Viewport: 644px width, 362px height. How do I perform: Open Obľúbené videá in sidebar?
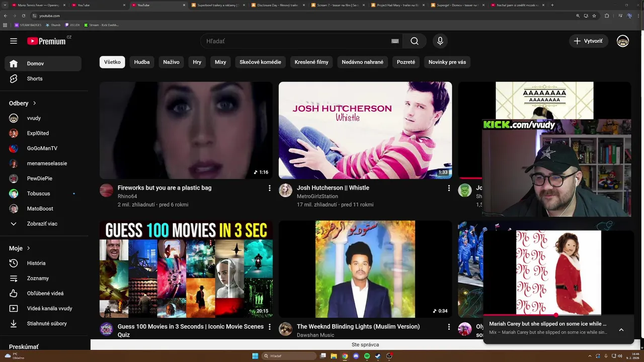click(43, 293)
